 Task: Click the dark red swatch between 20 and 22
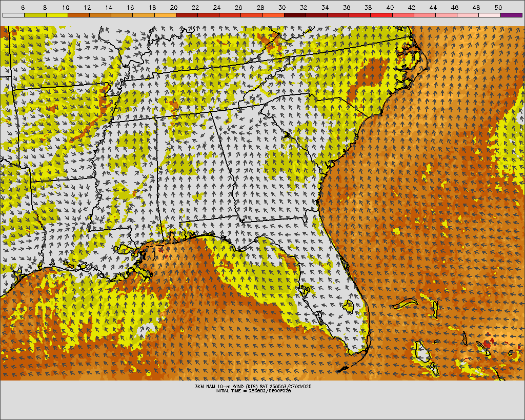(x=187, y=15)
